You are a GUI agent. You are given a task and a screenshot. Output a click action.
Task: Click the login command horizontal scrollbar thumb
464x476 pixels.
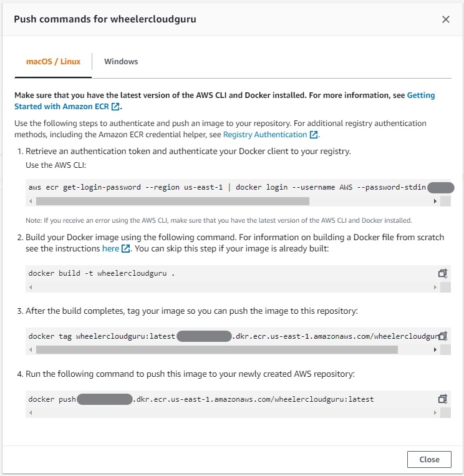pos(172,202)
